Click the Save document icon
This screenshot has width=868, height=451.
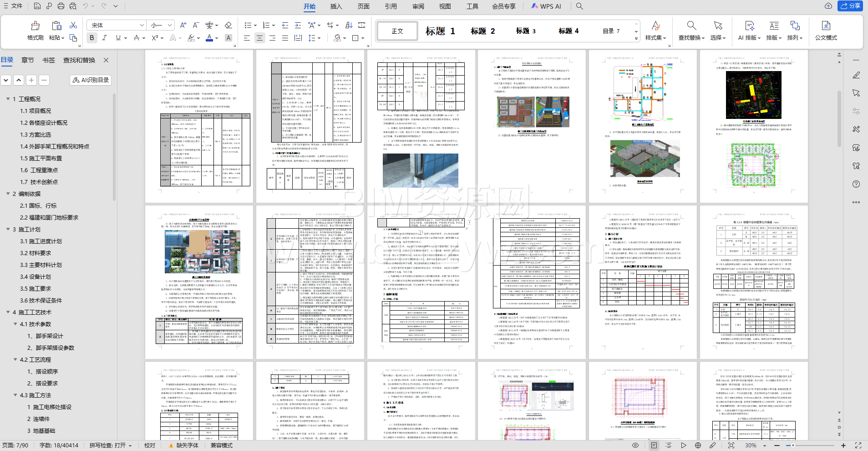pos(37,6)
